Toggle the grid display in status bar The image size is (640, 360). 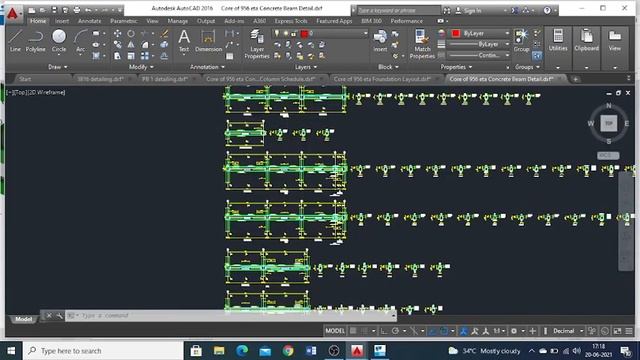pyautogui.click(x=353, y=331)
